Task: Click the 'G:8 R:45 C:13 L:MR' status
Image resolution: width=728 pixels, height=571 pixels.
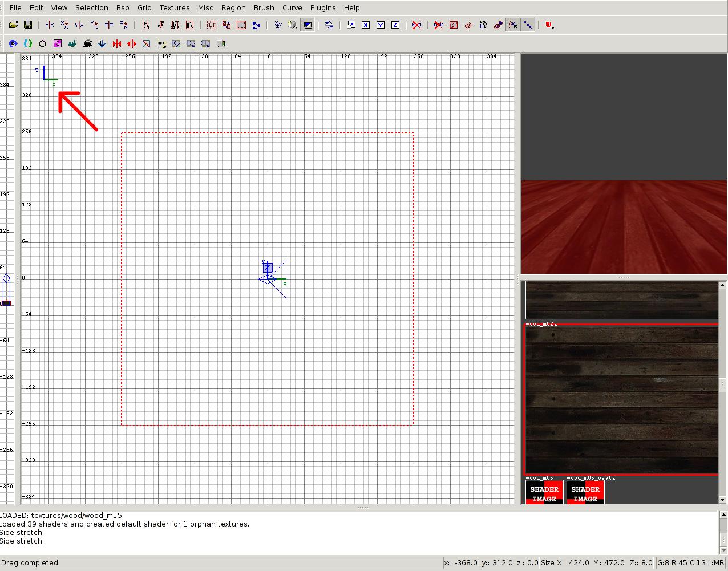Action: (690, 562)
